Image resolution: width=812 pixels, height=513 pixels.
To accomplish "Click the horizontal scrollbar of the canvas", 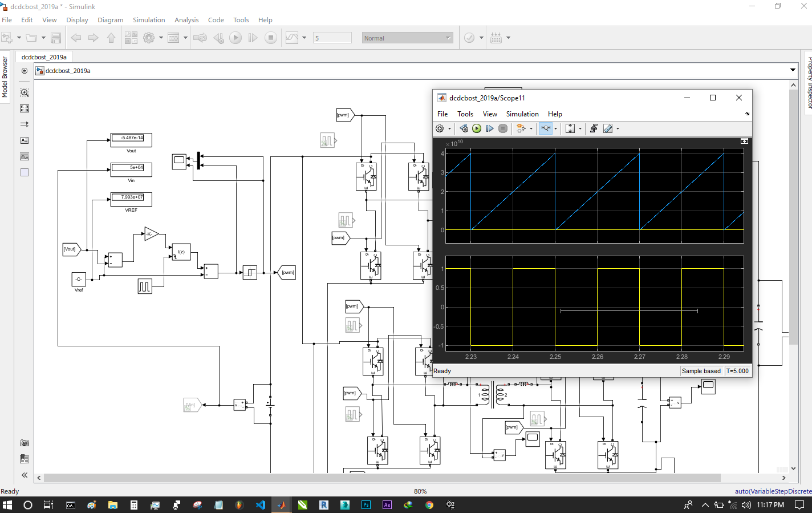I will pos(382,478).
